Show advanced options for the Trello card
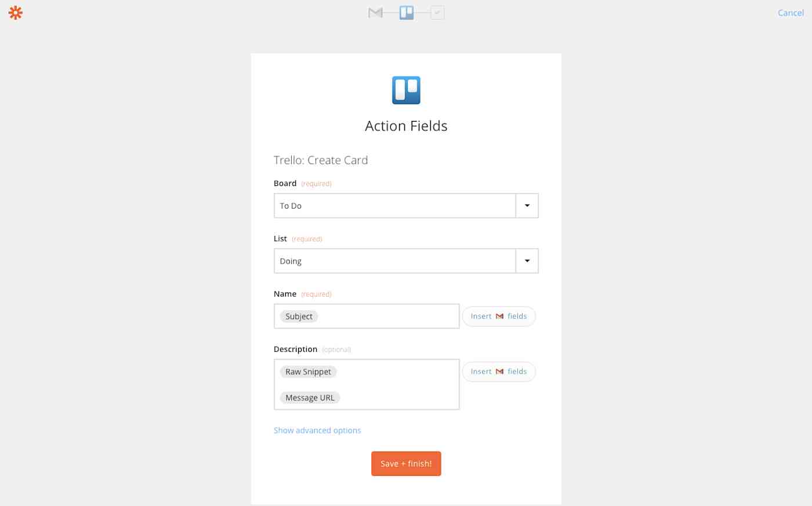This screenshot has height=506, width=812. (x=317, y=430)
